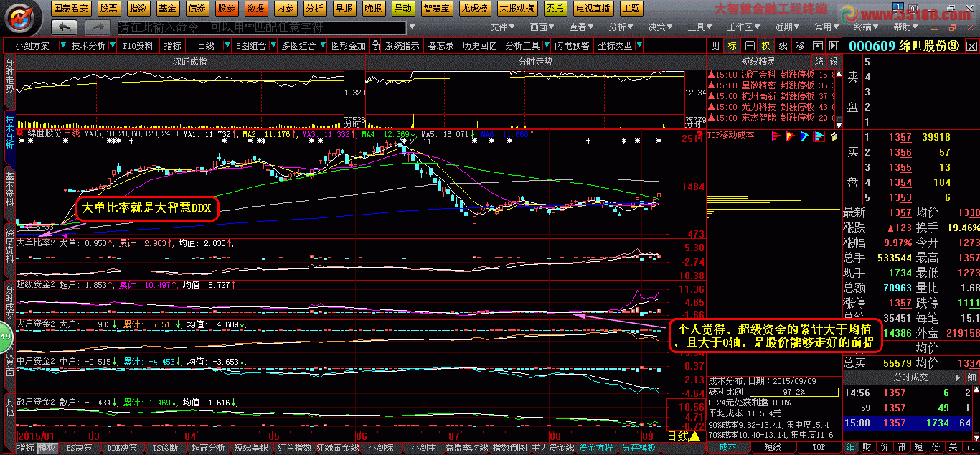Toggle the 细 detail tab in quote panel
This screenshot has height=455, width=980.
click(x=850, y=447)
